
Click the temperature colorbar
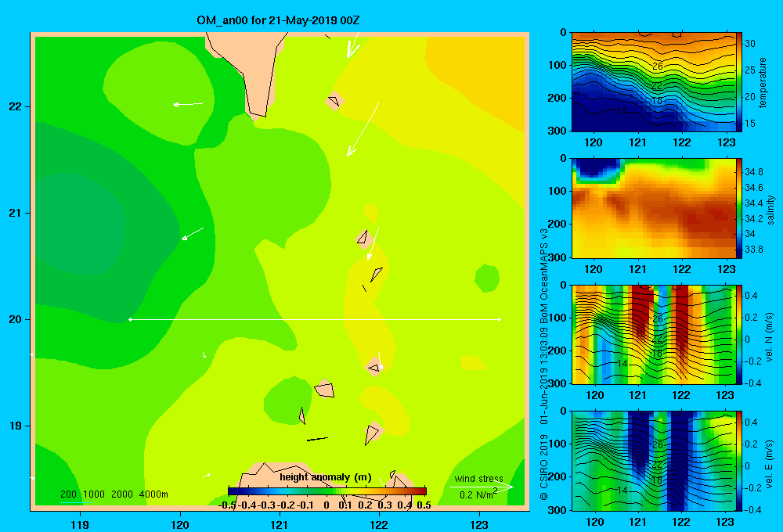pos(739,82)
